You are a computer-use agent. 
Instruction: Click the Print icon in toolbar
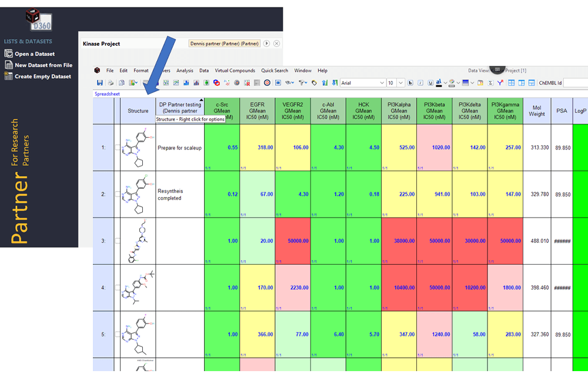pyautogui.click(x=111, y=83)
